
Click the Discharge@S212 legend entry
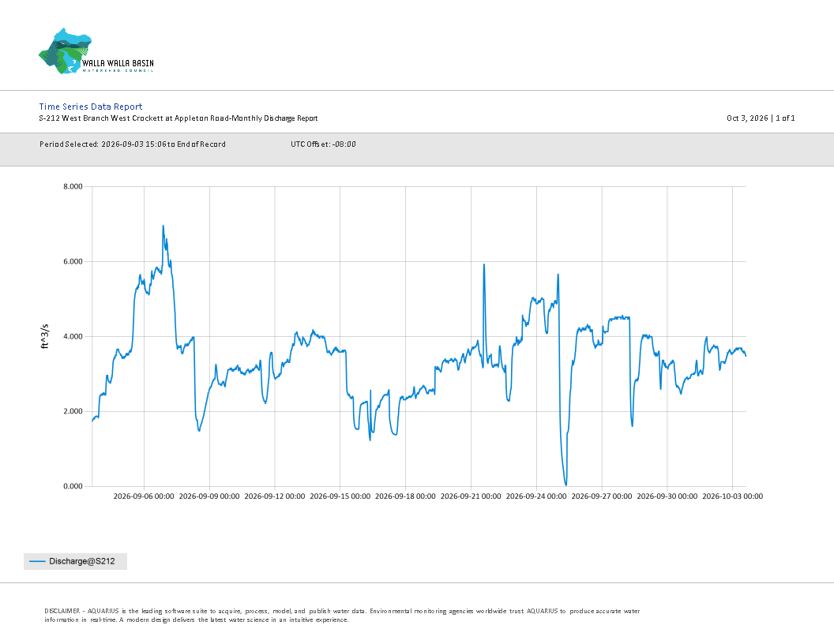pyautogui.click(x=76, y=561)
